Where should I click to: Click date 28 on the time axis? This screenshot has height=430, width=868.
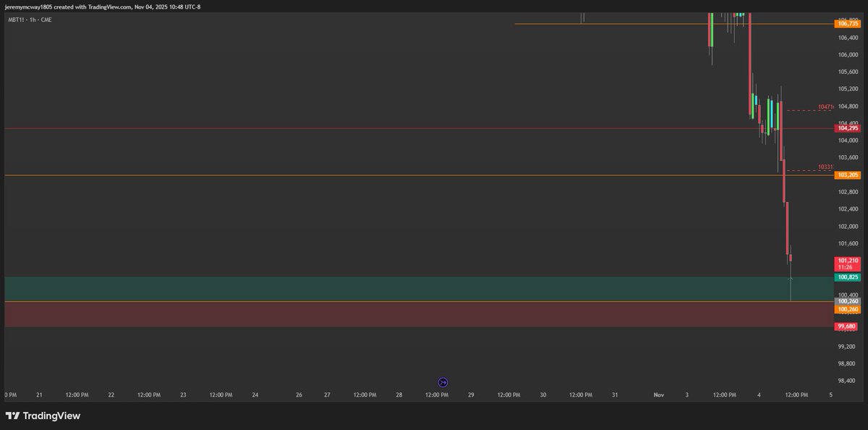click(x=399, y=395)
